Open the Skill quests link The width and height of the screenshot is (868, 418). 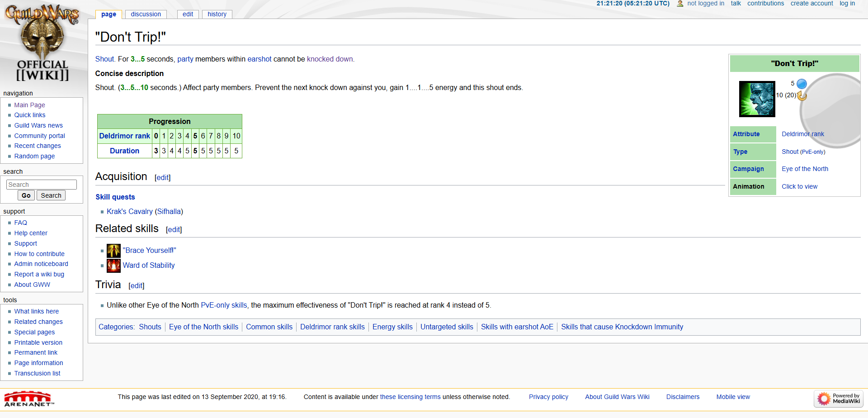[x=115, y=197]
